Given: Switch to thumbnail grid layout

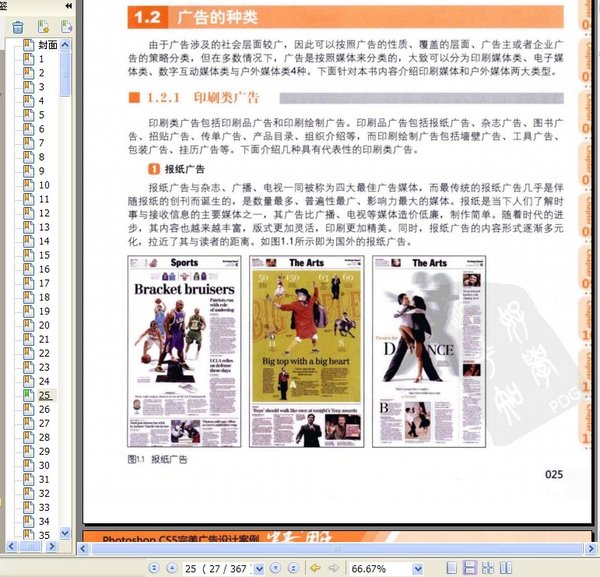Looking at the screenshot, I should (x=488, y=568).
